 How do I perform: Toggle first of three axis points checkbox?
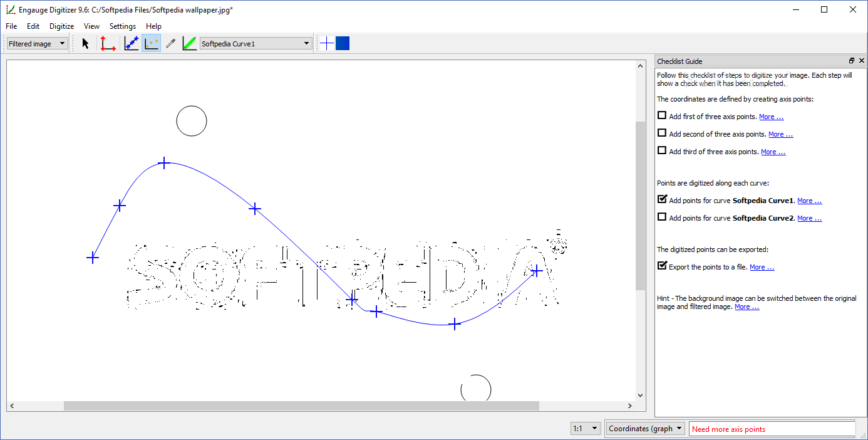tap(662, 115)
